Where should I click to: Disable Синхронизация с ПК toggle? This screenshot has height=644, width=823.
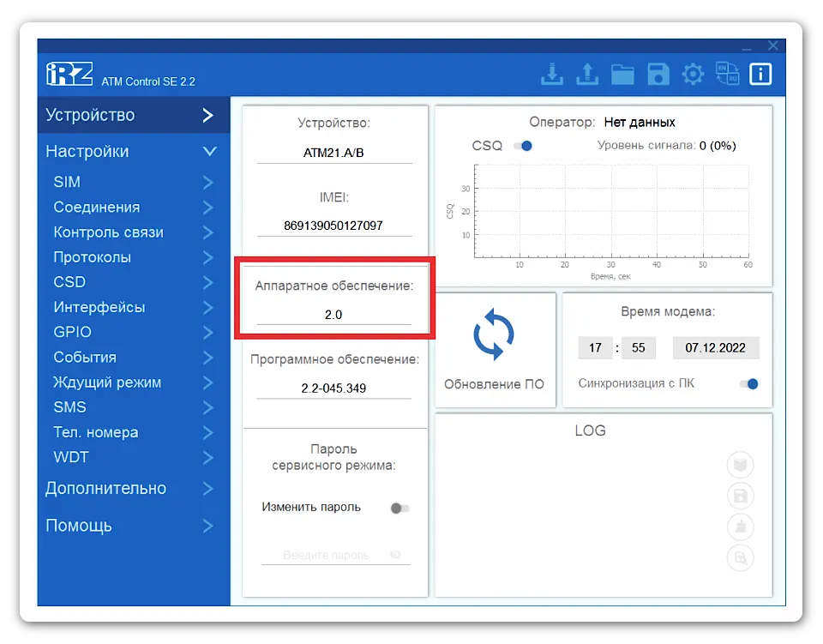[749, 383]
